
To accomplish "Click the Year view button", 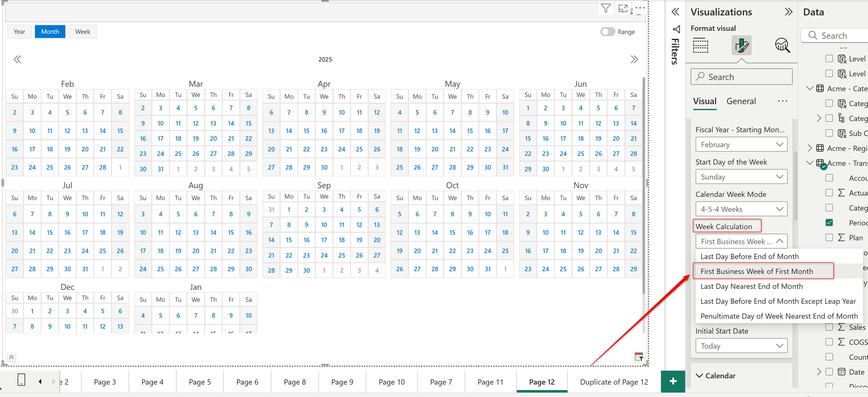I will coord(19,32).
